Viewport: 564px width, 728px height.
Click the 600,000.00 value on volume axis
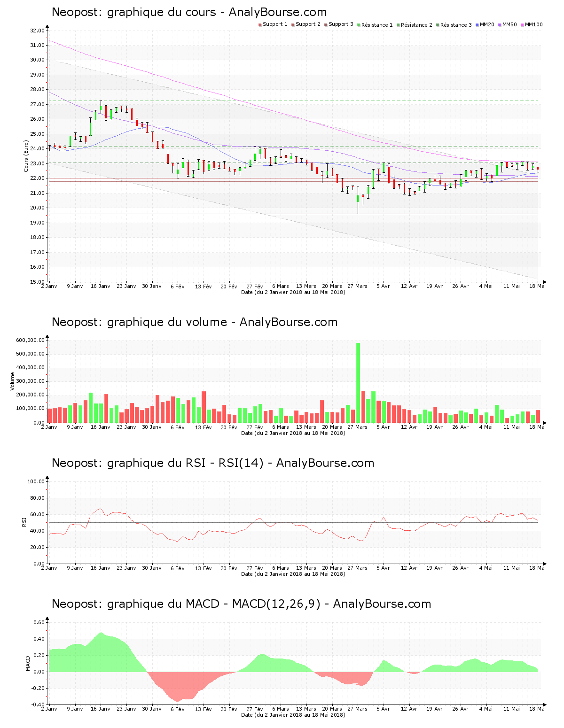pos(31,340)
